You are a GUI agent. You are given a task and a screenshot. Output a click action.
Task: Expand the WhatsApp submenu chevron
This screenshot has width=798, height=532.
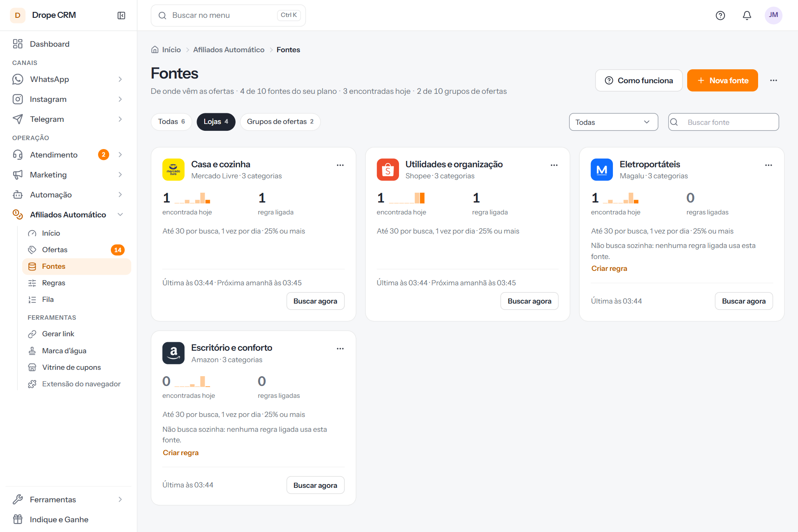(x=120, y=79)
